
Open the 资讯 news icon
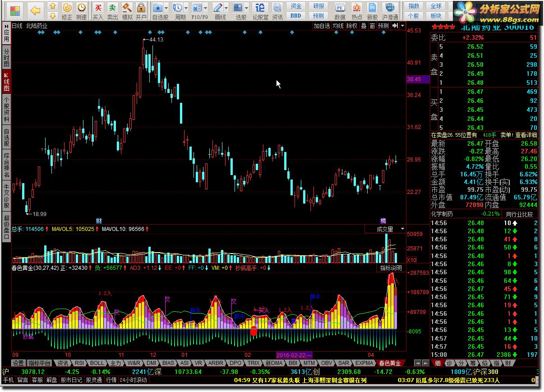(277, 8)
